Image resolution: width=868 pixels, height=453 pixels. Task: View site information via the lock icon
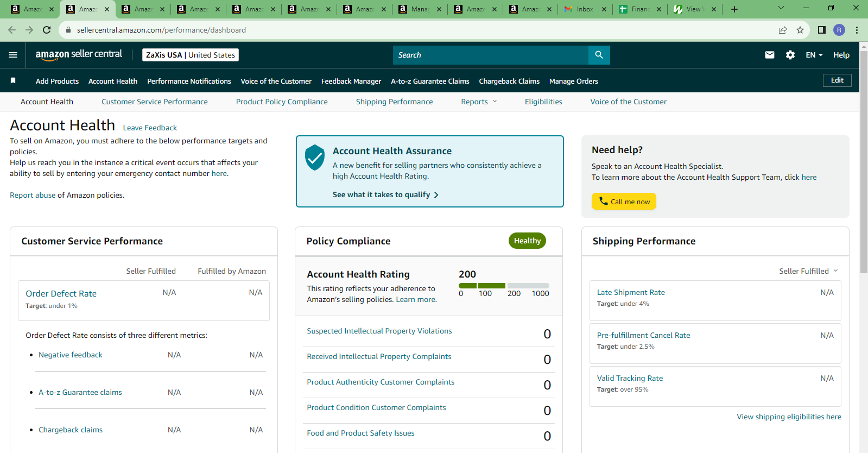[68, 30]
